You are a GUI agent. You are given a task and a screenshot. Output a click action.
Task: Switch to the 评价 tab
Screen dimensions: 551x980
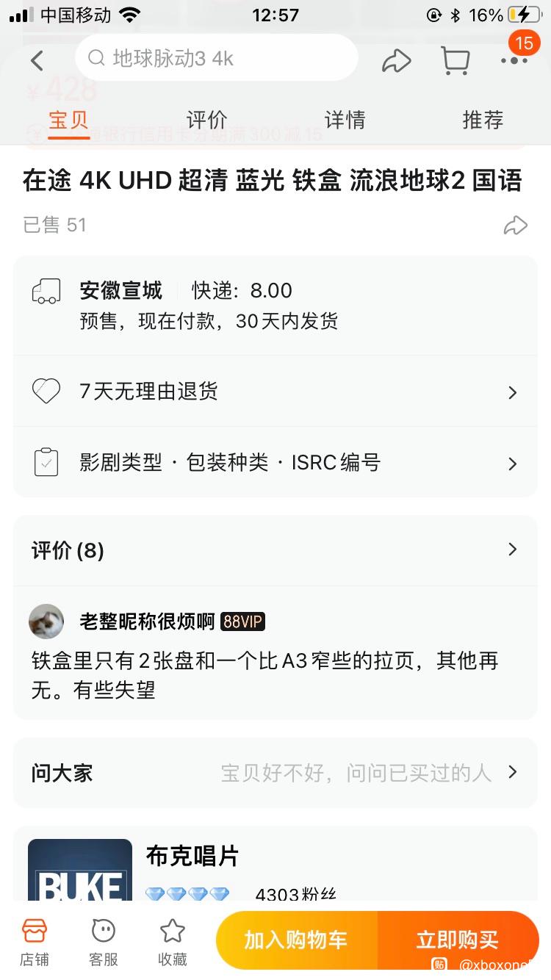[x=206, y=120]
